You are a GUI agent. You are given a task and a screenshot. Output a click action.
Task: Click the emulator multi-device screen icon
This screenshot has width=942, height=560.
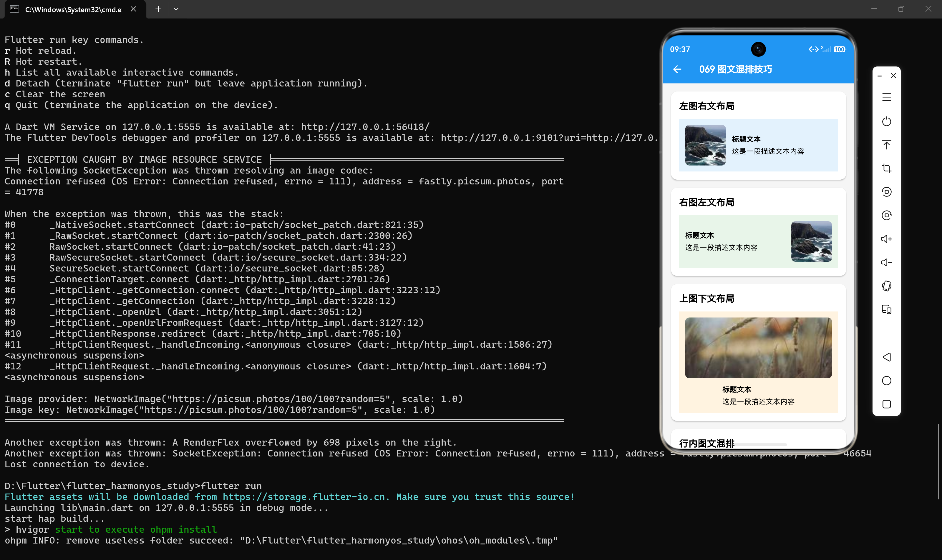click(886, 309)
